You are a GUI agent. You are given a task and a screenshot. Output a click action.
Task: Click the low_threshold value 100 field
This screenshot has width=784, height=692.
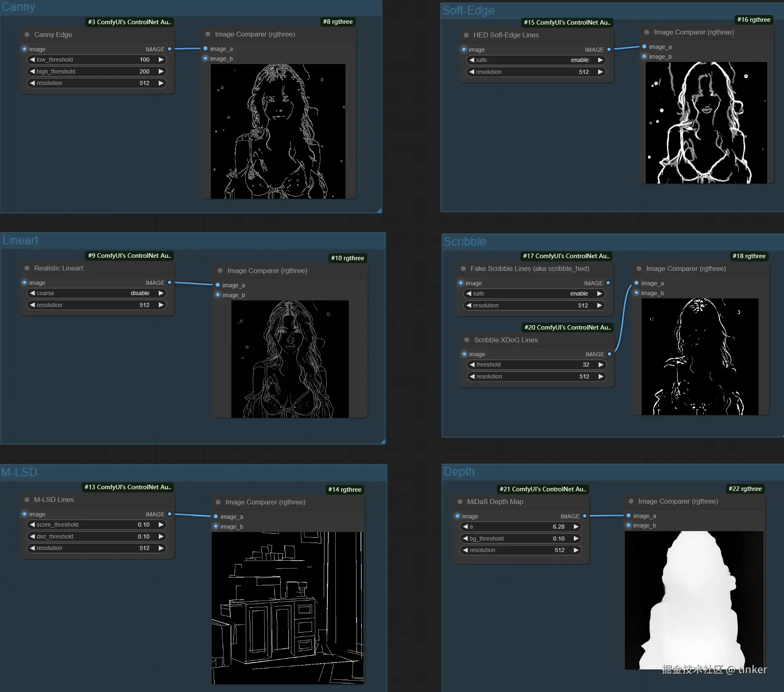144,60
